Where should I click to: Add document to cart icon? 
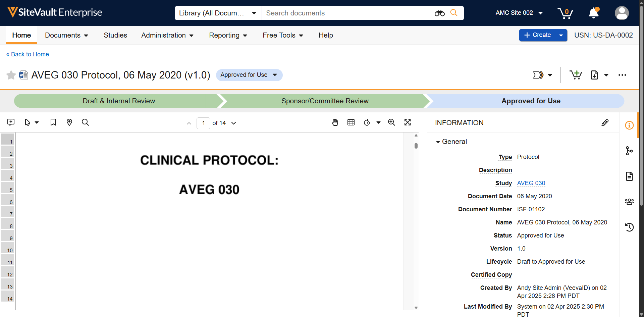pyautogui.click(x=576, y=75)
